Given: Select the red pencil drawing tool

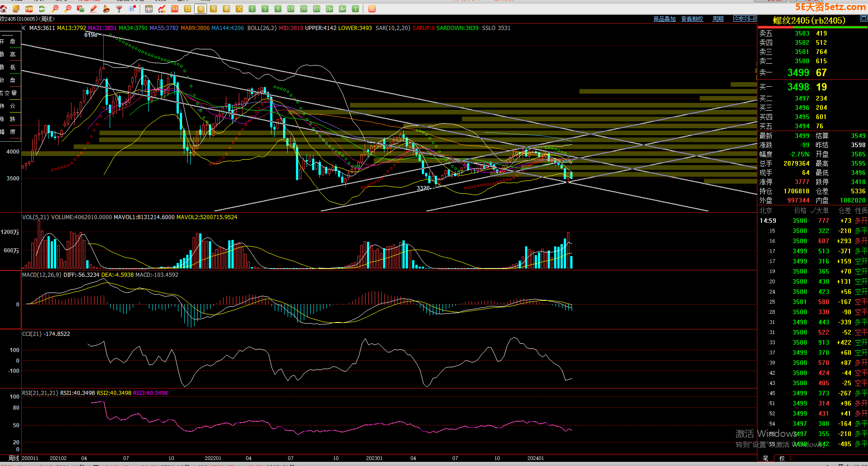Looking at the screenshot, I should pyautogui.click(x=94, y=9).
